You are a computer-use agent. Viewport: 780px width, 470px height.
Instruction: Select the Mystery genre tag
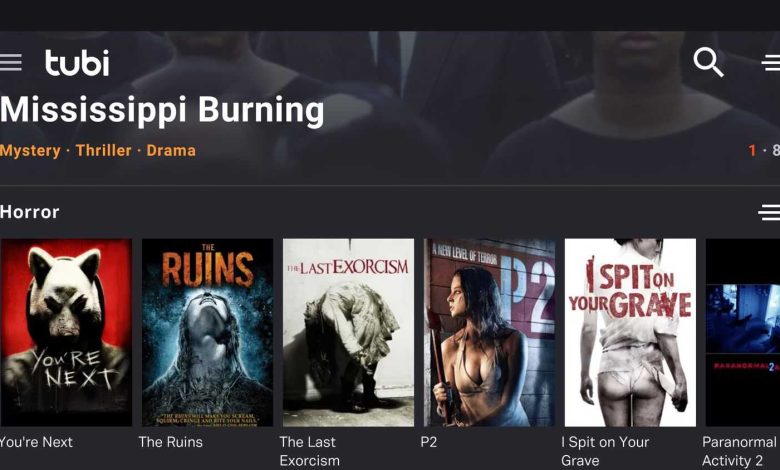pyautogui.click(x=30, y=150)
